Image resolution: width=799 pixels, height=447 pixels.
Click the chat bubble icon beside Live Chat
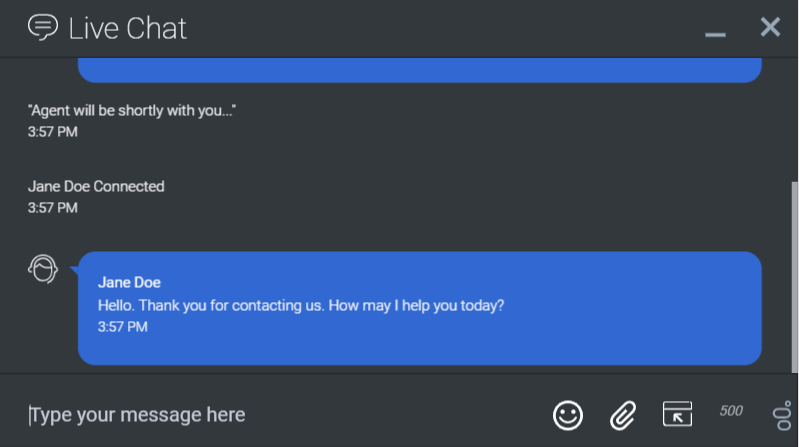[42, 27]
